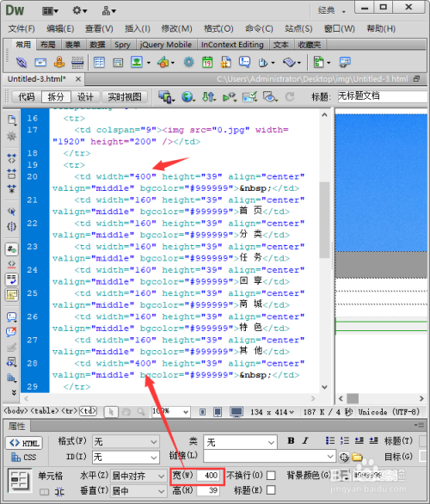Insert a Comment icon
This screenshot has height=504, width=430.
[x=244, y=61]
